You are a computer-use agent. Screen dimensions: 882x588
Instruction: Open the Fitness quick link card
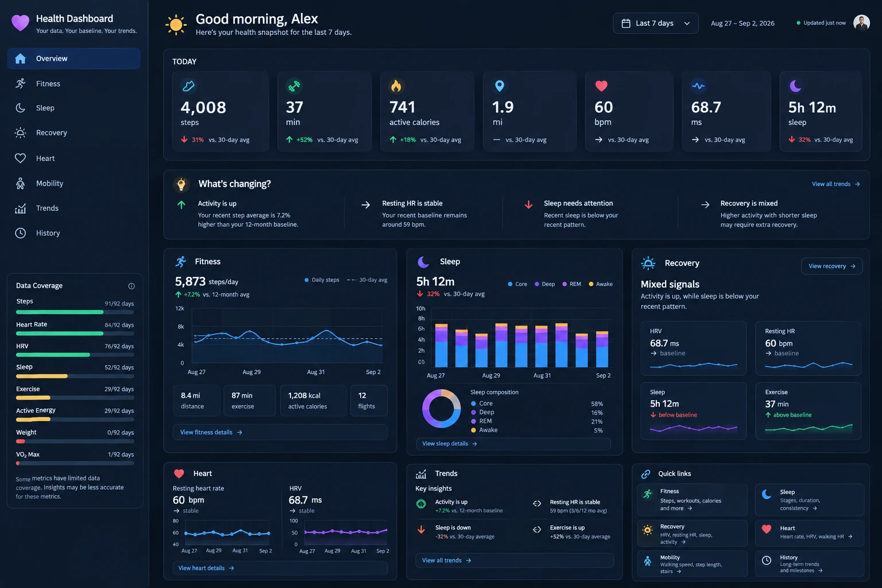tap(693, 500)
